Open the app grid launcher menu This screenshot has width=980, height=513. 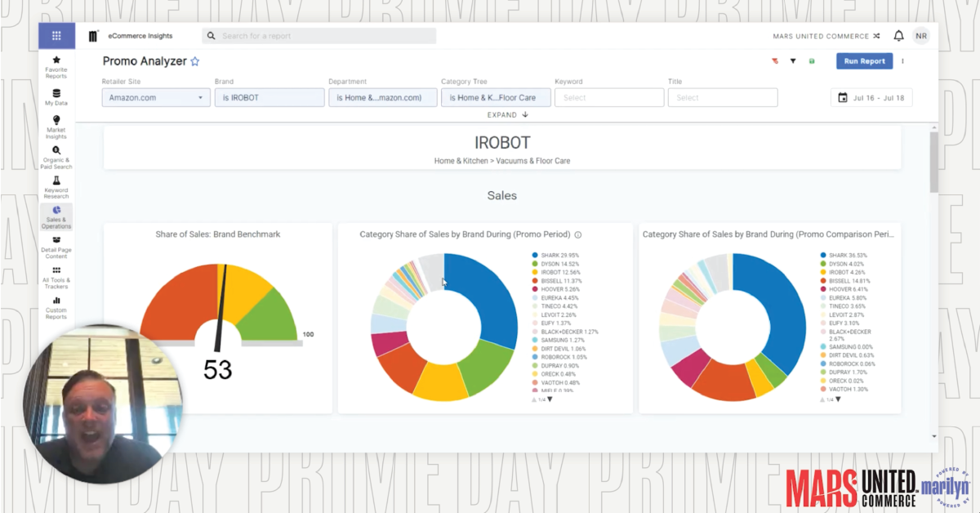tap(56, 36)
